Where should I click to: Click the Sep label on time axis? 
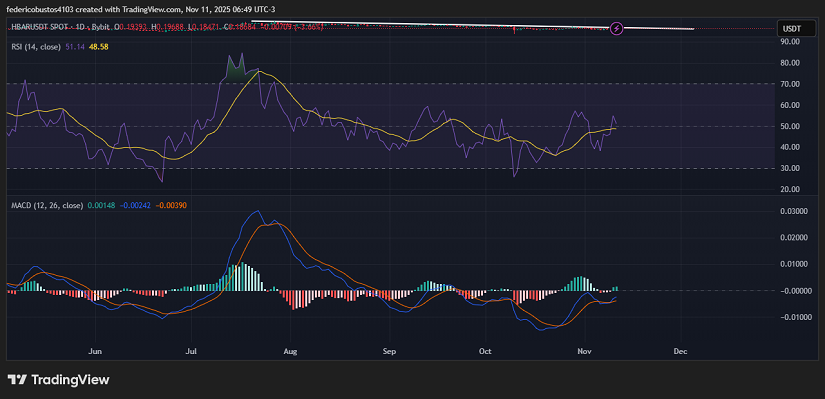pyautogui.click(x=389, y=351)
